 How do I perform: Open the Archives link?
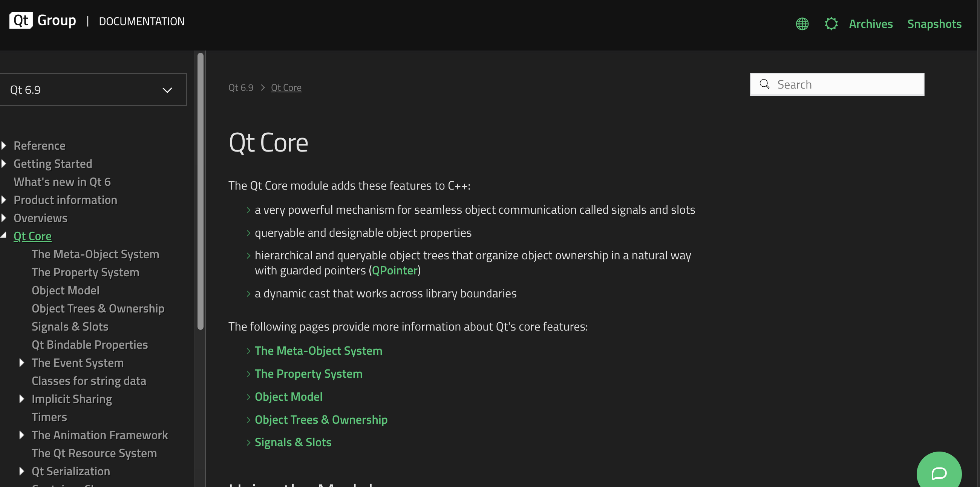point(871,24)
